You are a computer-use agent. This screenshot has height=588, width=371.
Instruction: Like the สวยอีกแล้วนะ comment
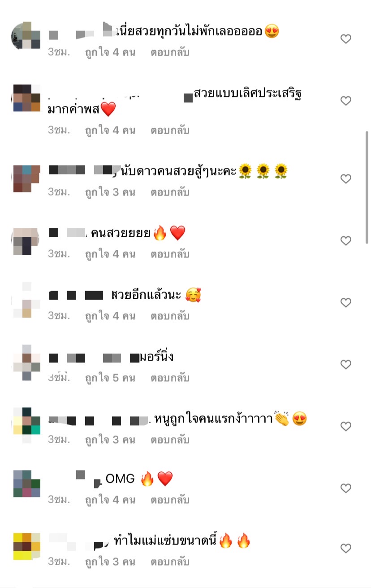345,303
